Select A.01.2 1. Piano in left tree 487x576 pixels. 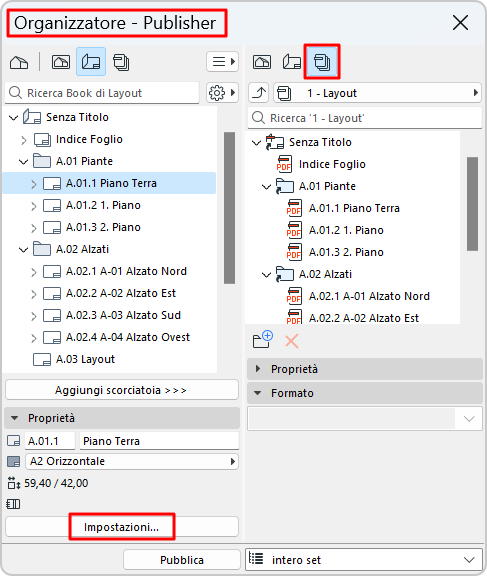103,205
